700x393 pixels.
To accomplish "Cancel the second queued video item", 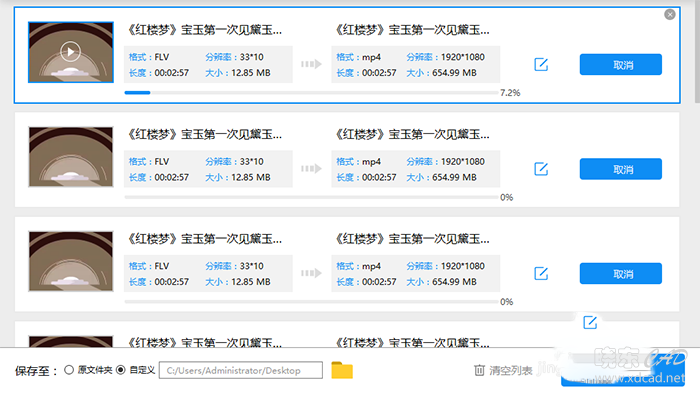I will 621,169.
